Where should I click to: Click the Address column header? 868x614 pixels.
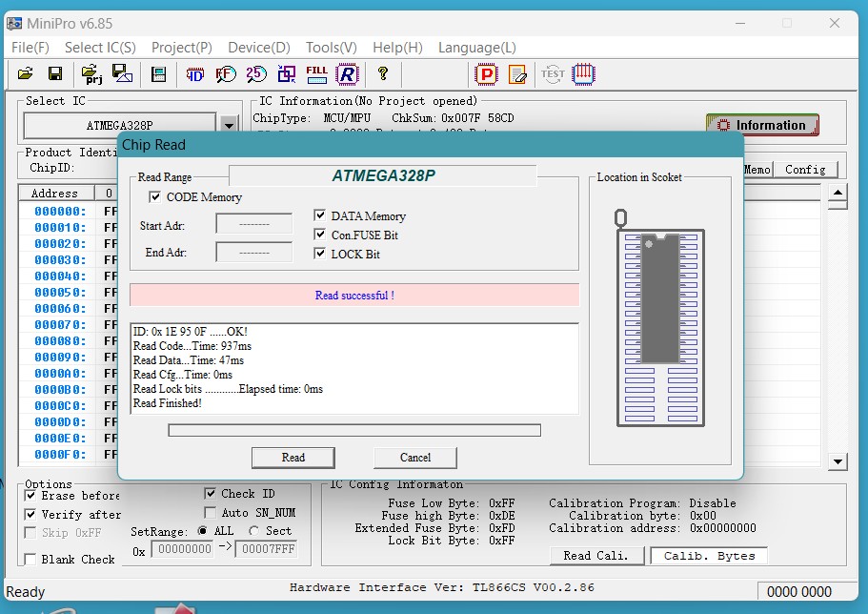pos(56,193)
